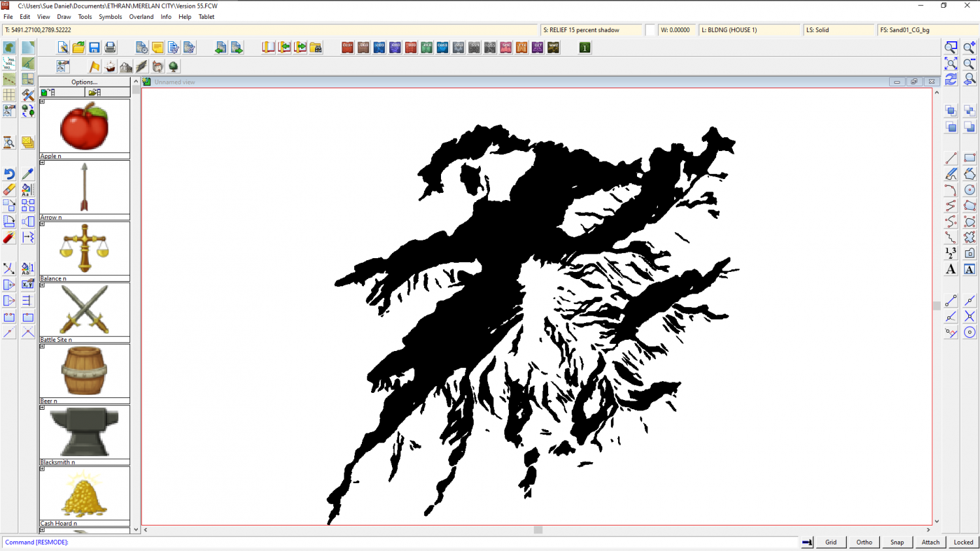Open the Tools menu

coord(85,17)
